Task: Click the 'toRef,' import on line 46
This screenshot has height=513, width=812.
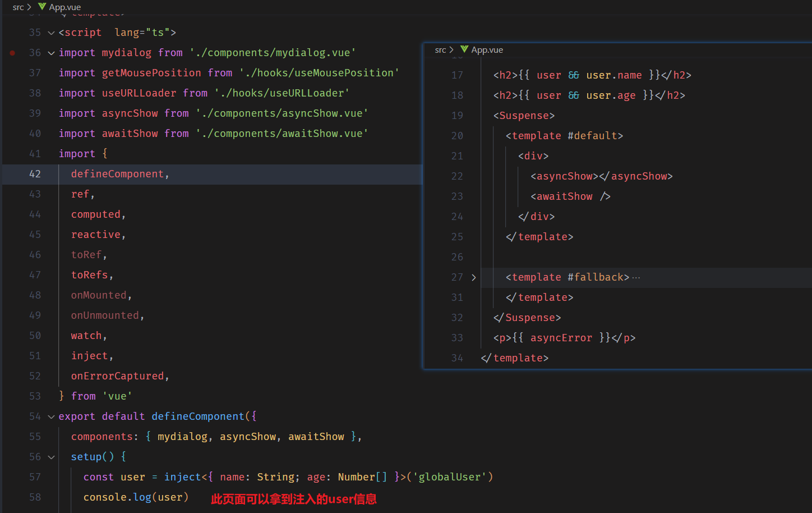Action: point(89,255)
